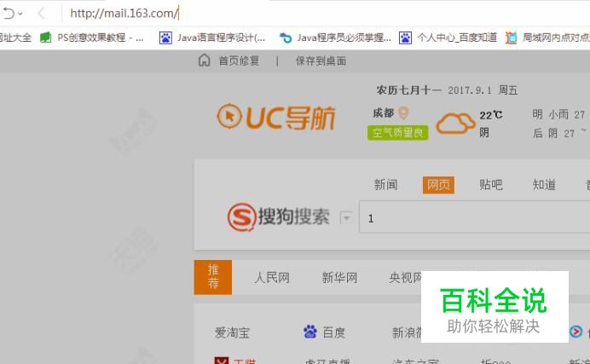
Task: Open the PS创意效果教程 bookmark
Action: 101,38
